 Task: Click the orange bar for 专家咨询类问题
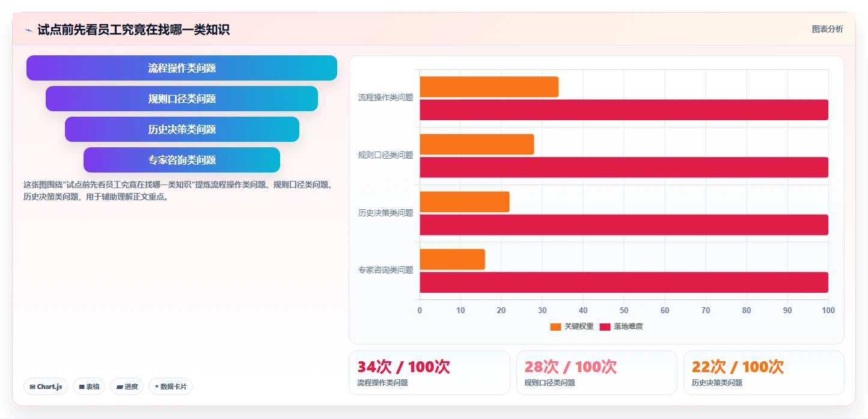coord(452,259)
